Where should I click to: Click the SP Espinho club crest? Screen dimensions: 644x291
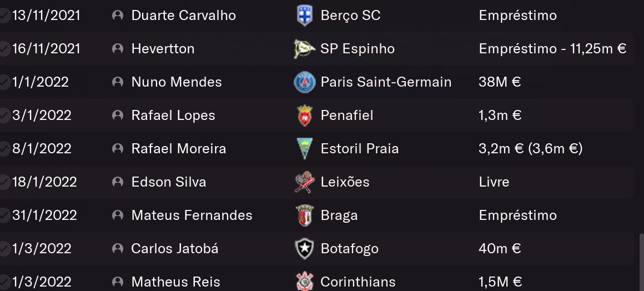[x=304, y=48]
